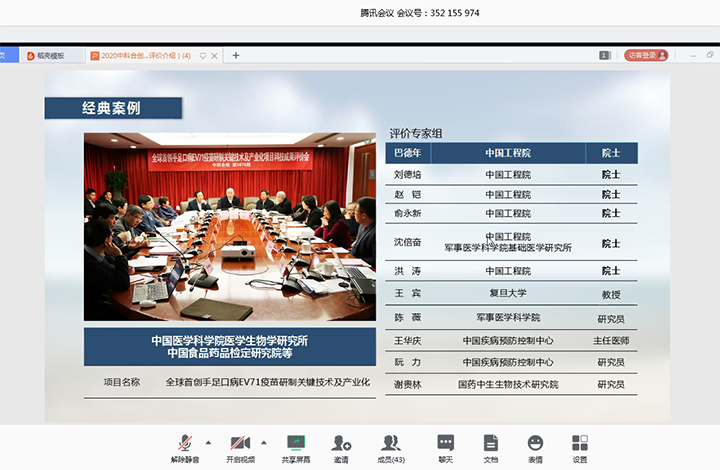Open the Members (成员) list

(x=390, y=444)
